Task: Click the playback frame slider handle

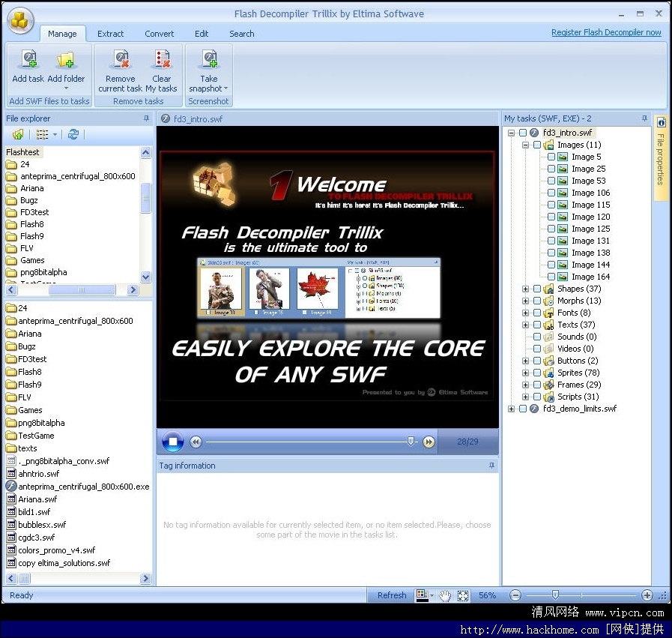Action: [x=411, y=441]
